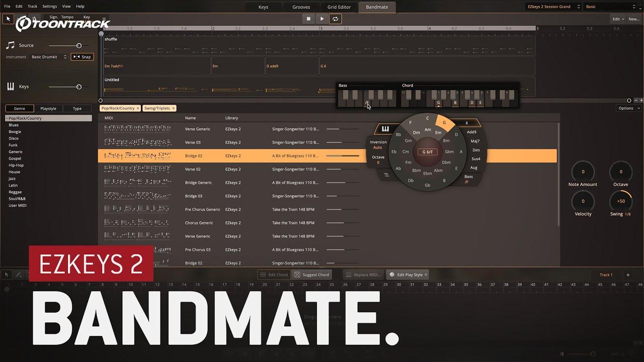Remove the Swing/Triplets filter tag
The image size is (644, 362).
(x=173, y=108)
